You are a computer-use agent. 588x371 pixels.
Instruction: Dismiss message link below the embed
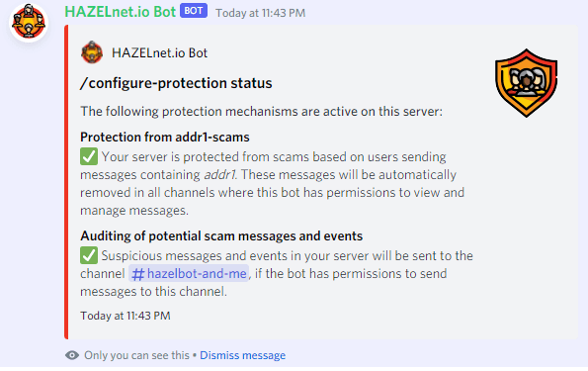[243, 355]
